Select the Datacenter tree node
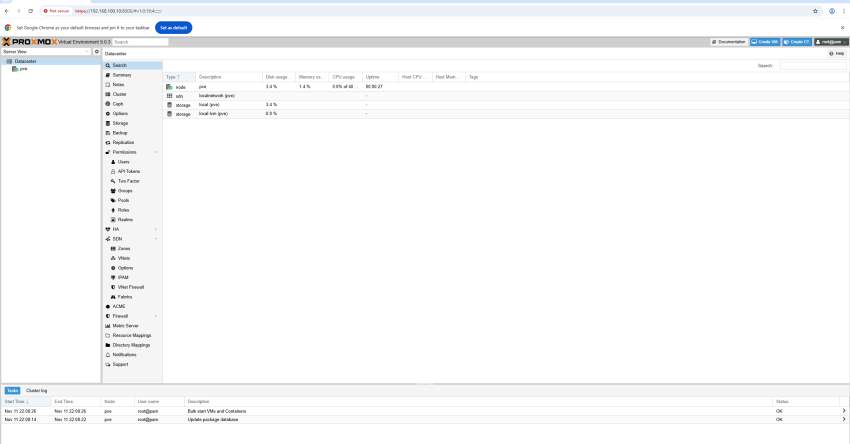This screenshot has width=850, height=444. [x=50, y=61]
